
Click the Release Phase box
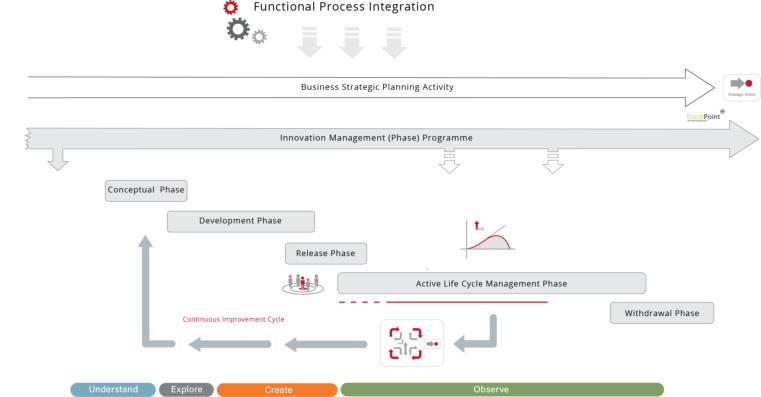(x=326, y=253)
